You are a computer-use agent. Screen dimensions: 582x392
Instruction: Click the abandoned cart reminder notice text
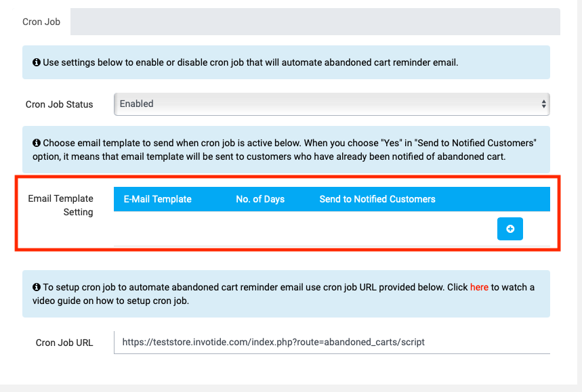251,62
